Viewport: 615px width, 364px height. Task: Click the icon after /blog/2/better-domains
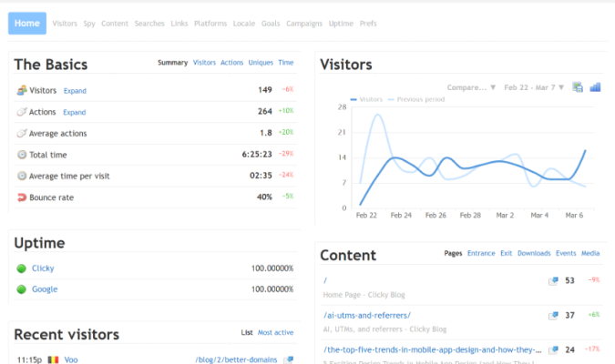pos(288,359)
